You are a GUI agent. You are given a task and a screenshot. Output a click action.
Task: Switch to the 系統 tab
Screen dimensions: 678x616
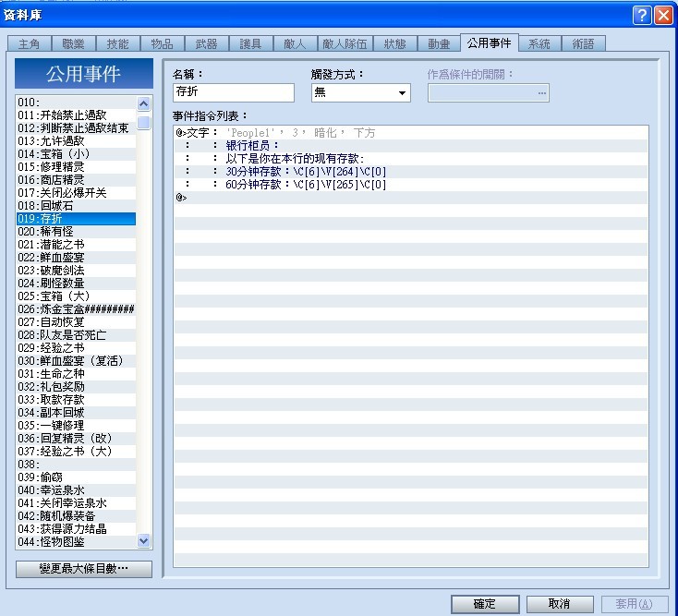tap(539, 43)
